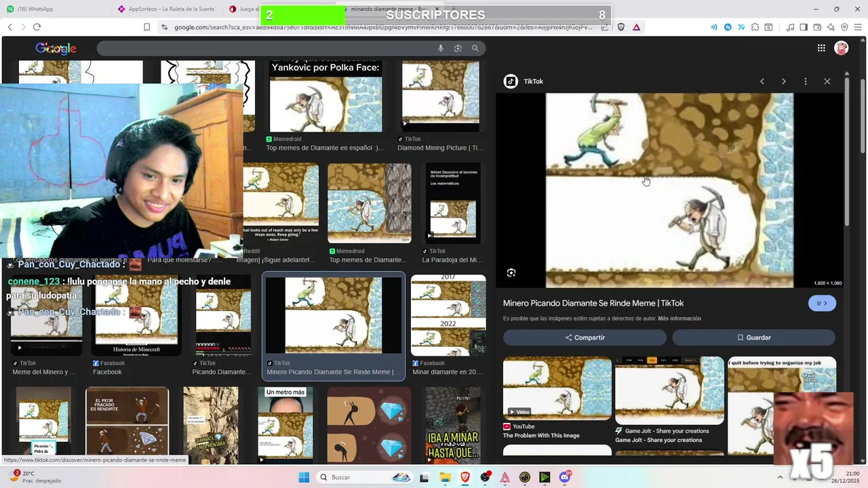Open the Memedroid 'Top memes de Diamante' result

click(x=370, y=213)
